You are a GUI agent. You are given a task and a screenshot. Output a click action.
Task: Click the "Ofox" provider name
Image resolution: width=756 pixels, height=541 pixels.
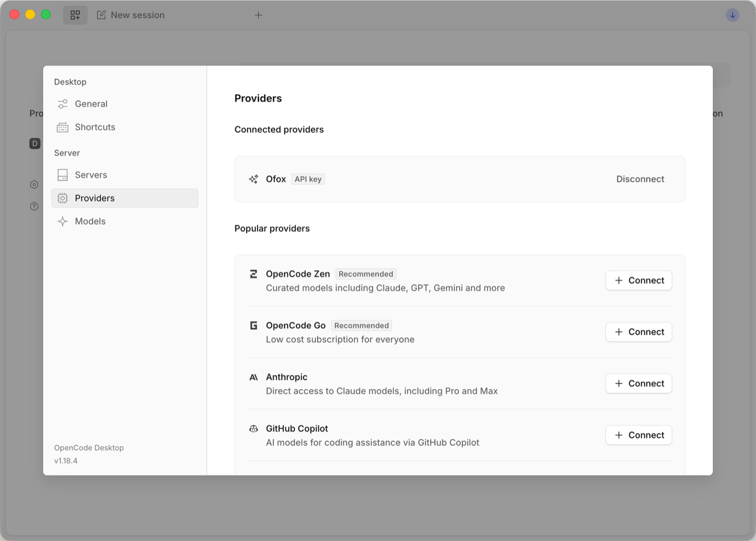point(276,179)
